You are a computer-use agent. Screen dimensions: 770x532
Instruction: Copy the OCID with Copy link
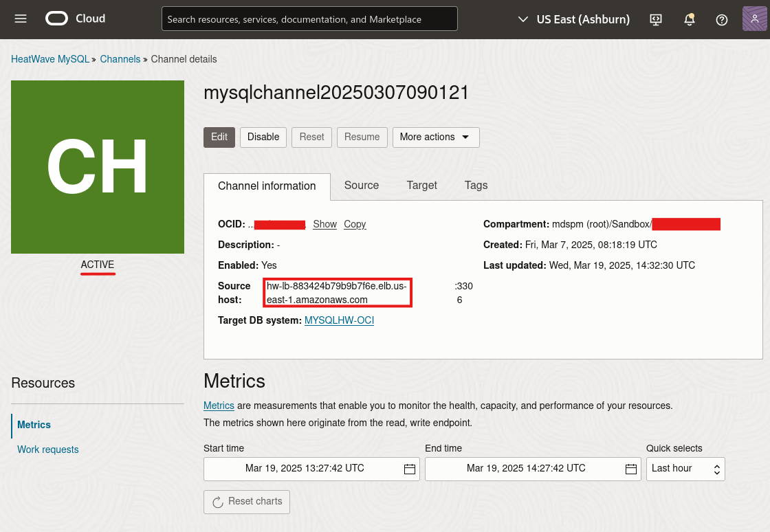coord(355,224)
